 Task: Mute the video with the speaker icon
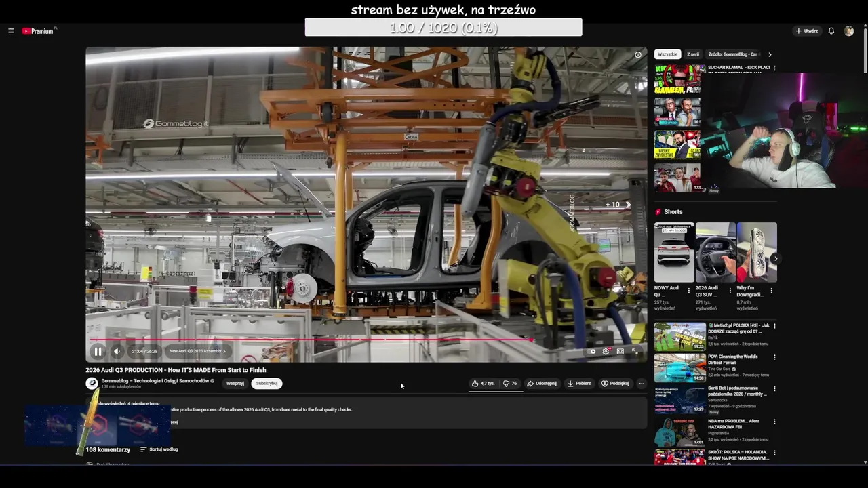[x=117, y=351]
